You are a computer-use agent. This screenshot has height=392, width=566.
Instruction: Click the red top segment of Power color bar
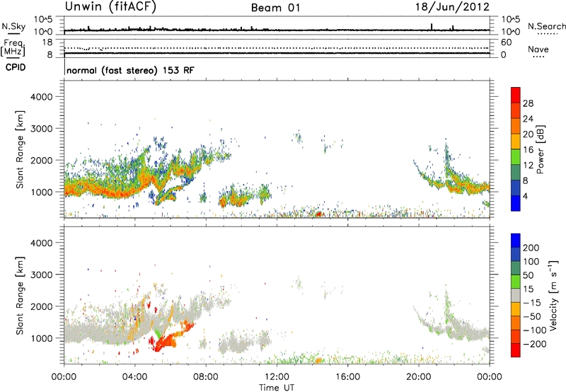coord(516,95)
